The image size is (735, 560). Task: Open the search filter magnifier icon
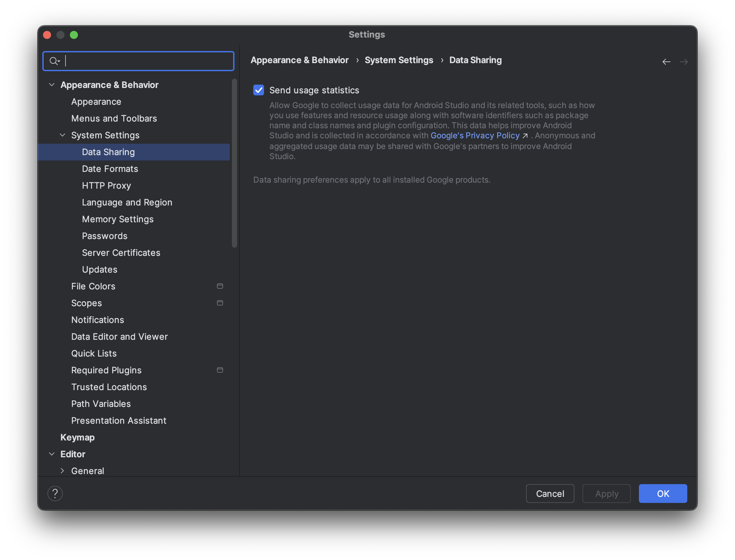(54, 61)
